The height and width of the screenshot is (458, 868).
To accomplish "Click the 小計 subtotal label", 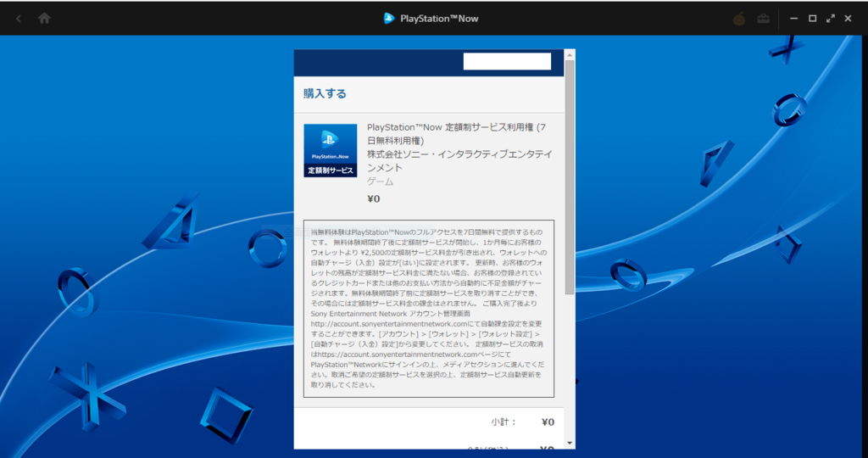I will click(x=504, y=422).
